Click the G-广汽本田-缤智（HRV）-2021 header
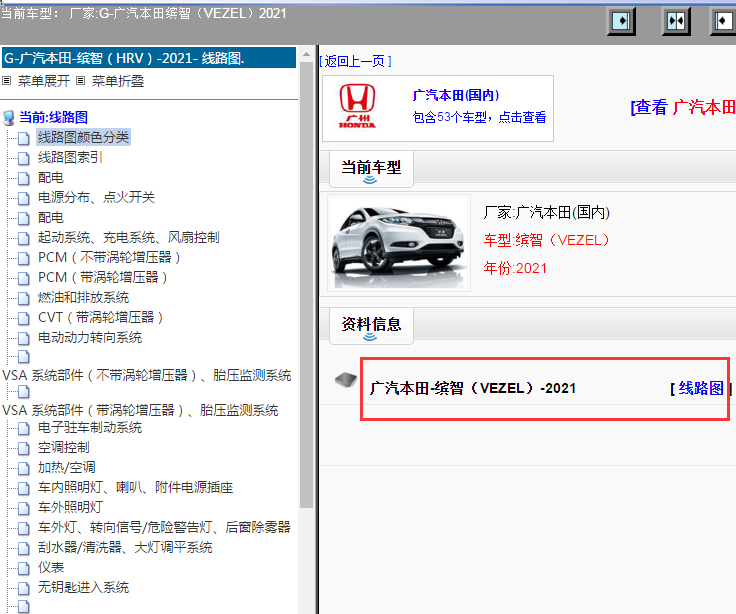 pos(149,58)
